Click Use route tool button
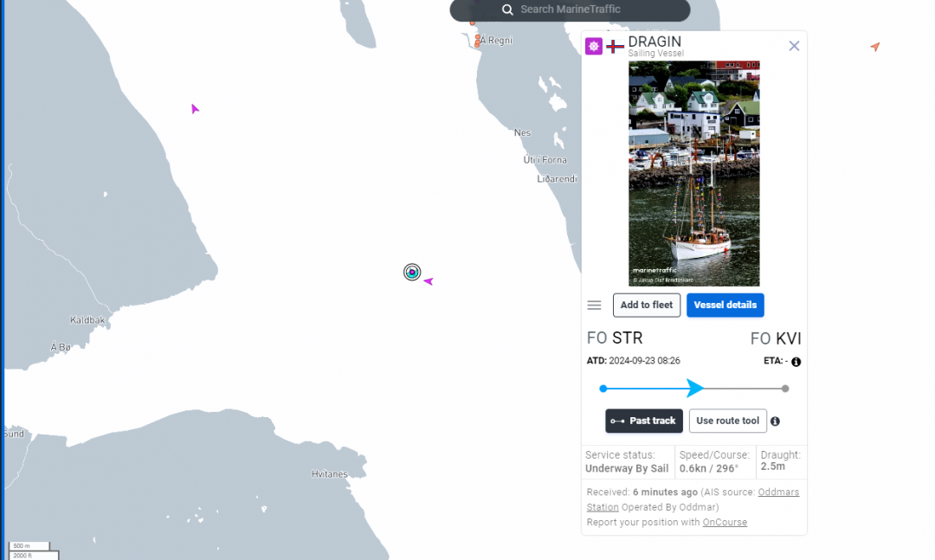 [x=727, y=422]
